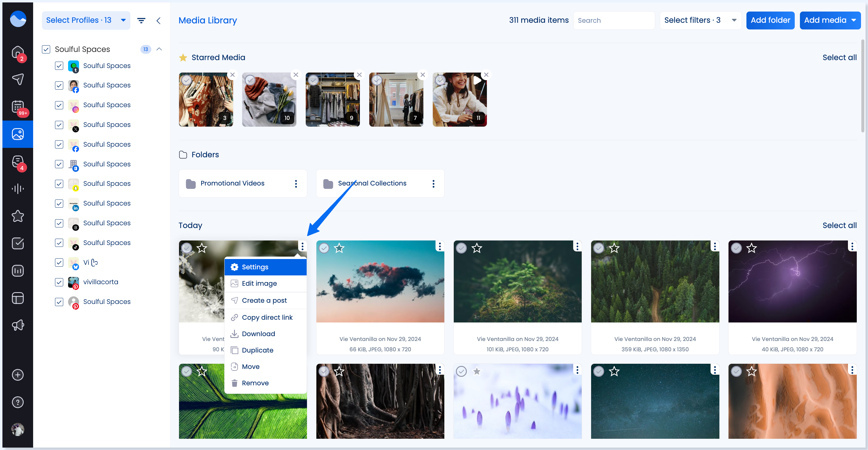Open three-dot menu on starry night sky image
The height and width of the screenshot is (450, 868).
[x=715, y=370]
